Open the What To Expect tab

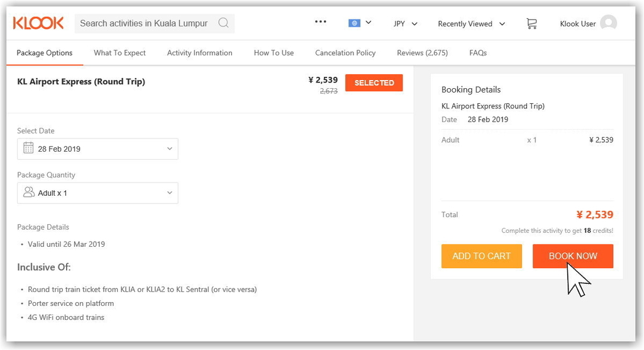(119, 53)
